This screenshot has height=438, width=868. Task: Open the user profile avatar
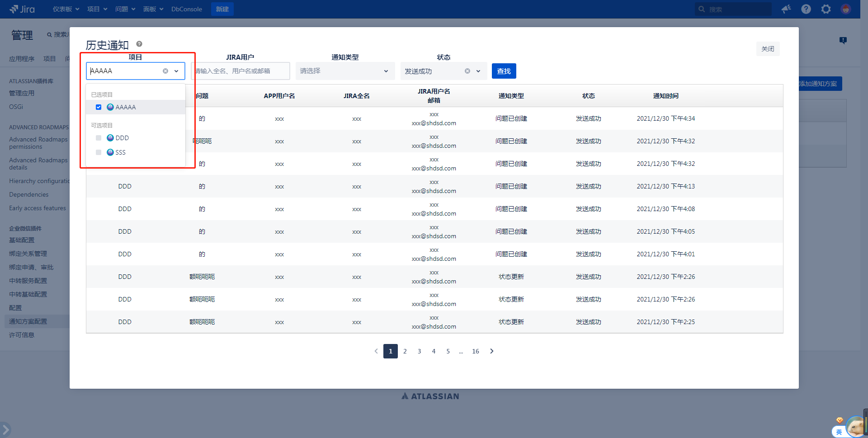coord(846,9)
